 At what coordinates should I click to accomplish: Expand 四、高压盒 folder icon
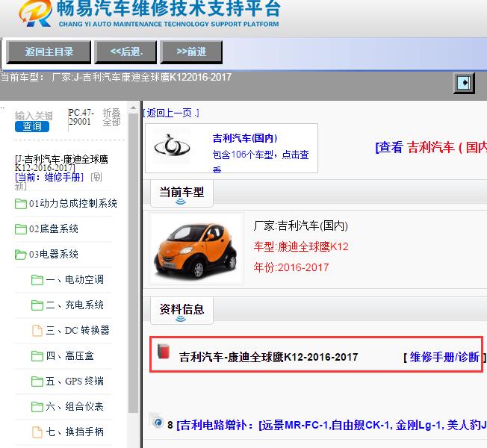[x=37, y=356]
